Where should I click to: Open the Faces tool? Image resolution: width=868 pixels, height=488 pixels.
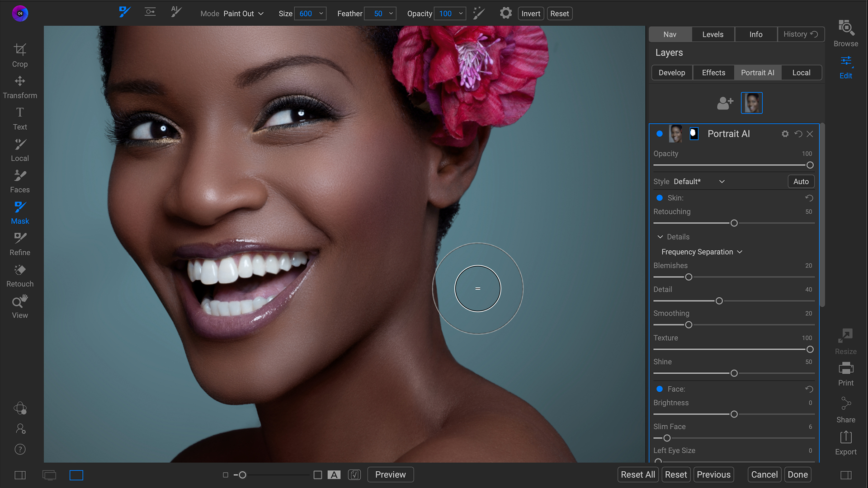coord(20,181)
